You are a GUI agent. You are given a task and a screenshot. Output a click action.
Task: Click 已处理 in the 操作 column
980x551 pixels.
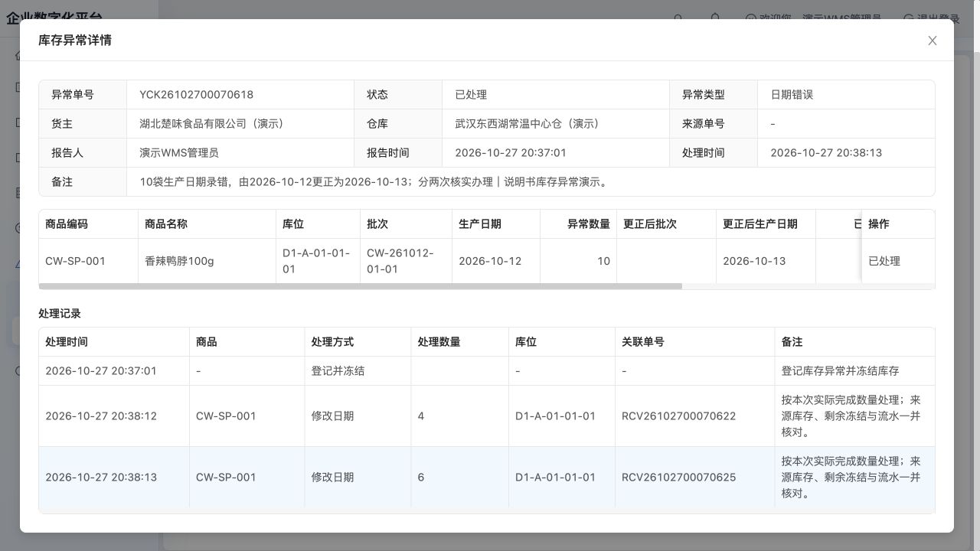click(x=884, y=261)
